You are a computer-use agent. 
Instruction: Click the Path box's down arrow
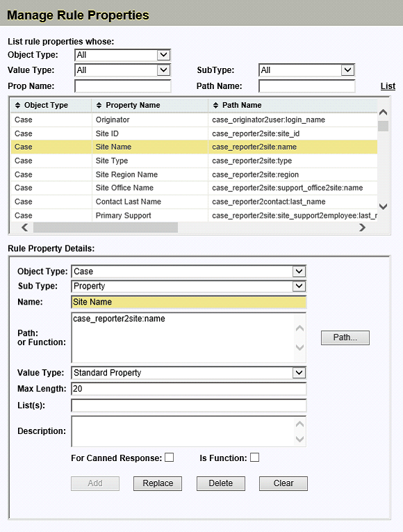point(299,348)
